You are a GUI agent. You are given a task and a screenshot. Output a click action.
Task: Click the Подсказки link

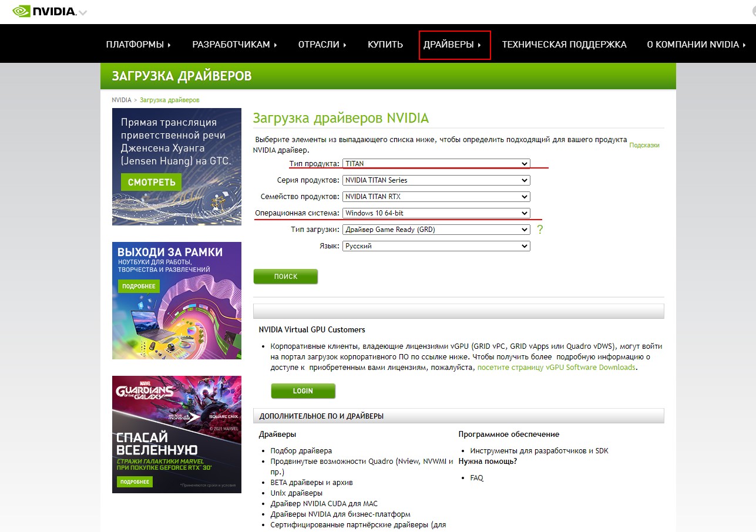point(644,145)
